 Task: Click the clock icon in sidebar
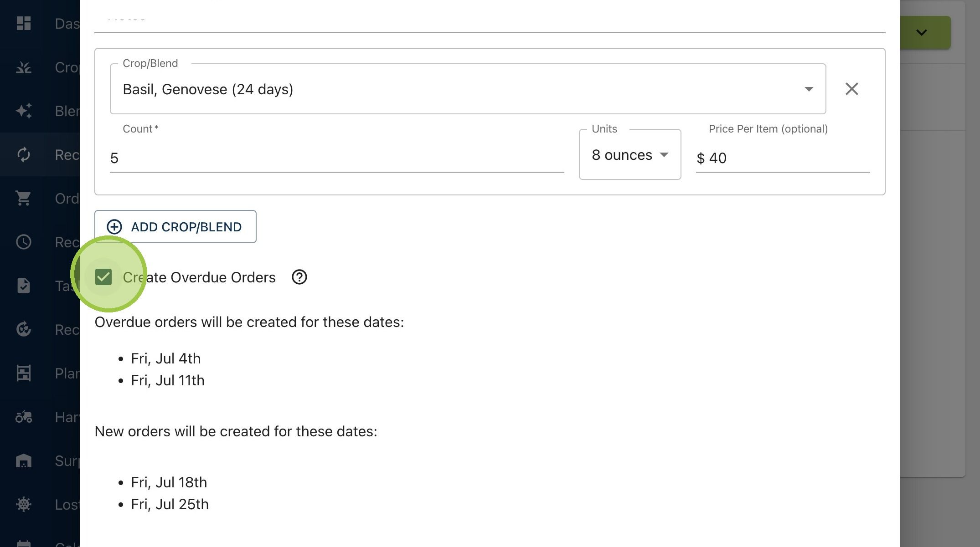click(x=23, y=242)
